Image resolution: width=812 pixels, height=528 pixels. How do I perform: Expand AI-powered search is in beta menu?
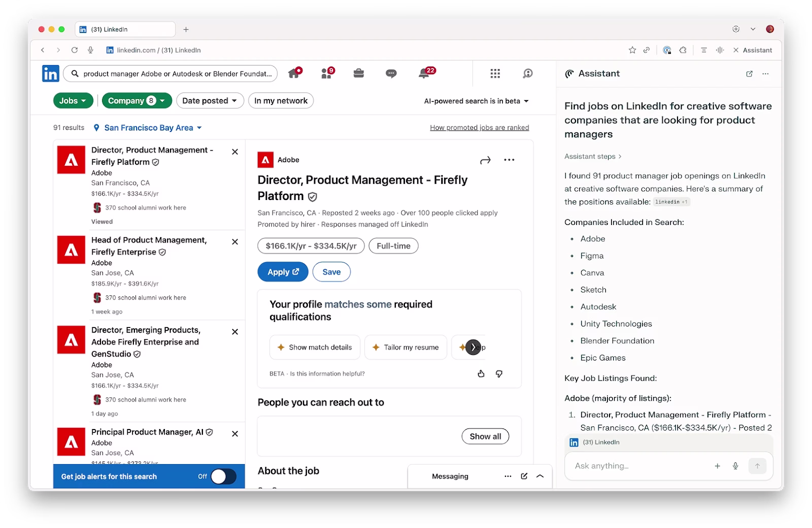[477, 101]
